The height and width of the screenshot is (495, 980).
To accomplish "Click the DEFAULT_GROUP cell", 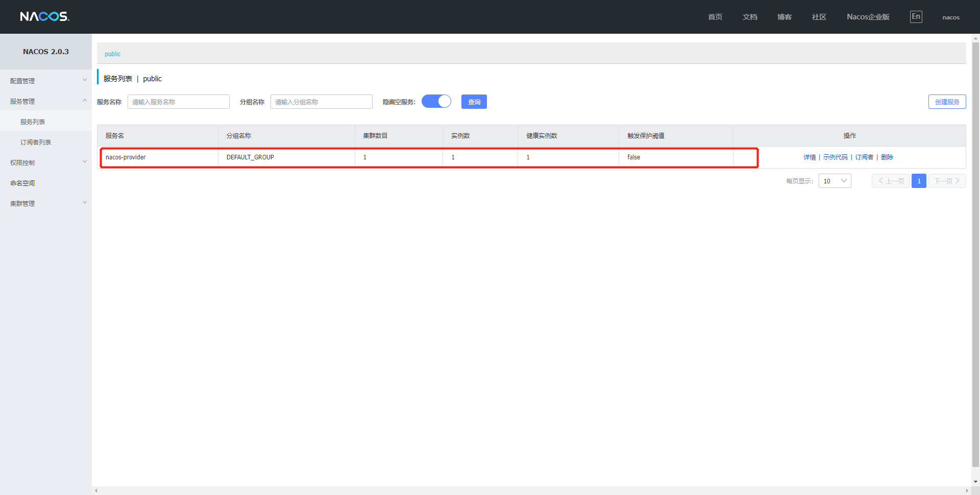I will coord(286,157).
